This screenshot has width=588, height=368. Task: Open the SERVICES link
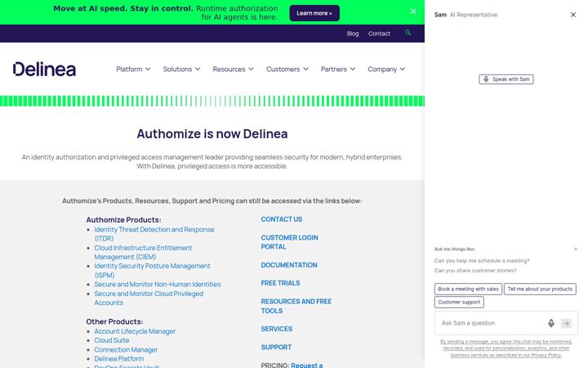click(277, 329)
